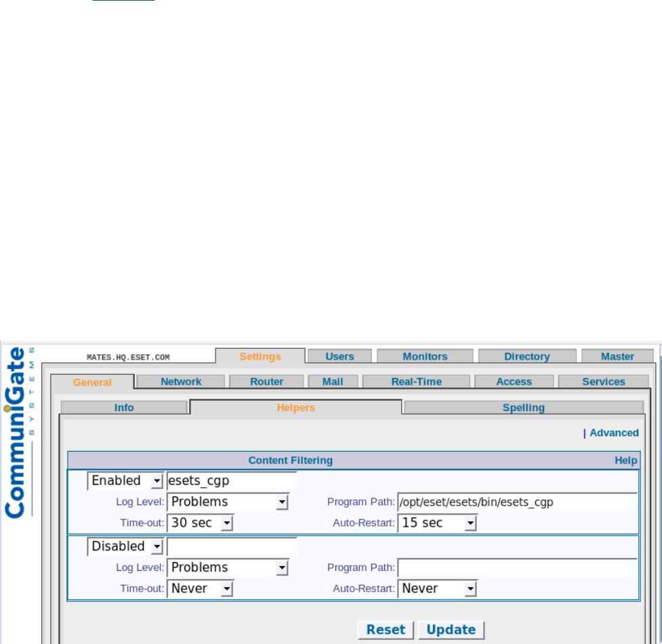Click the esets_cgp helper name field
The height and width of the screenshot is (644, 662).
[231, 481]
